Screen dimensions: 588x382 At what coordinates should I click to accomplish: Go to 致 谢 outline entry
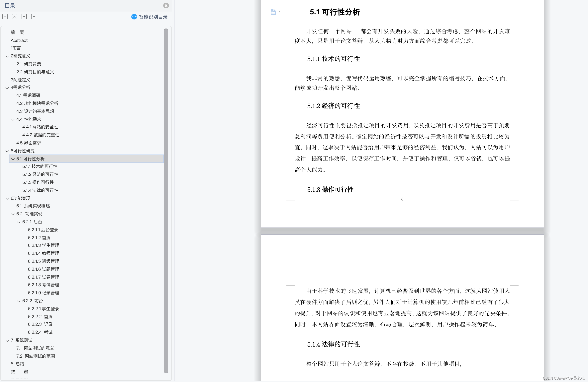click(19, 372)
